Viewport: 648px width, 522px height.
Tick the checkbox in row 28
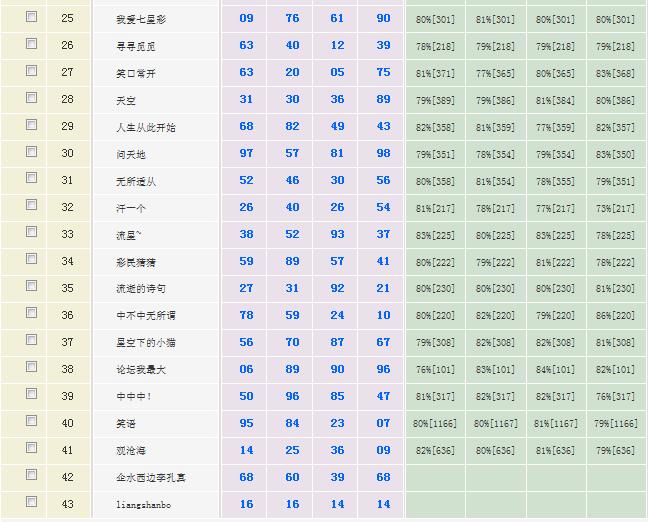32,98
